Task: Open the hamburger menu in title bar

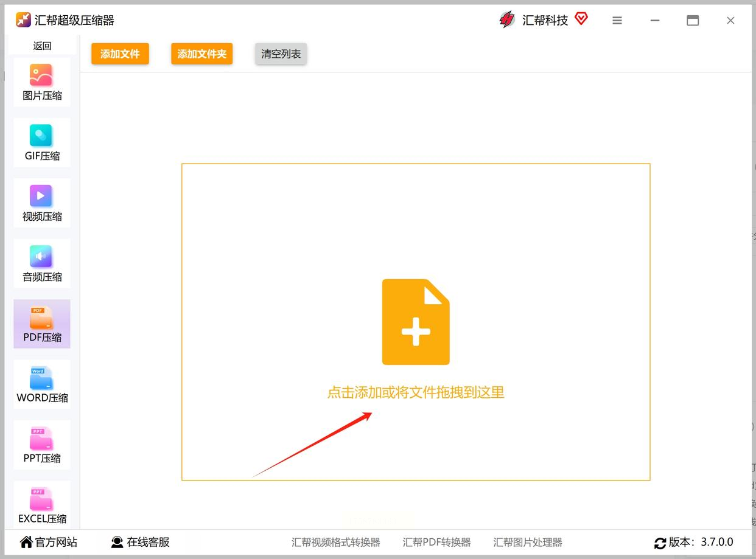Action: (617, 21)
